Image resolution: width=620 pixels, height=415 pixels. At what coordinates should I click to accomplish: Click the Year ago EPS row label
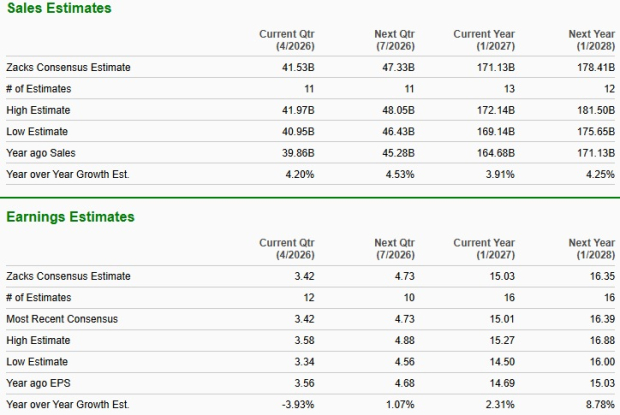pos(37,384)
